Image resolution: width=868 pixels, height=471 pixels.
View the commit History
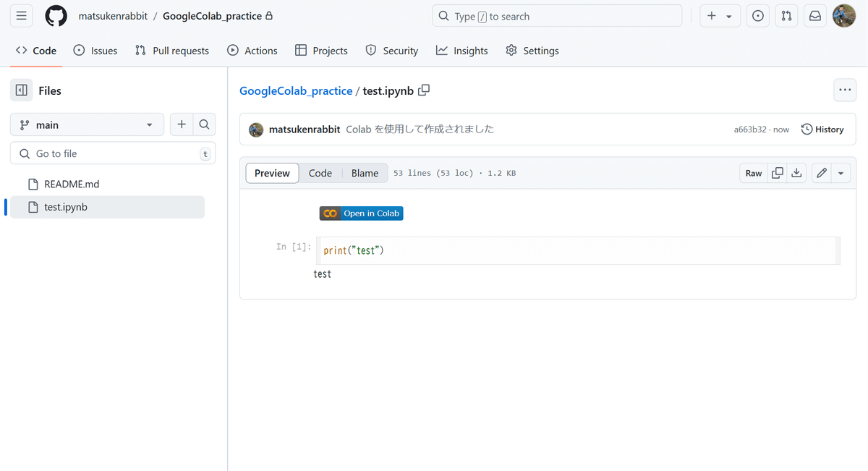[x=822, y=129]
